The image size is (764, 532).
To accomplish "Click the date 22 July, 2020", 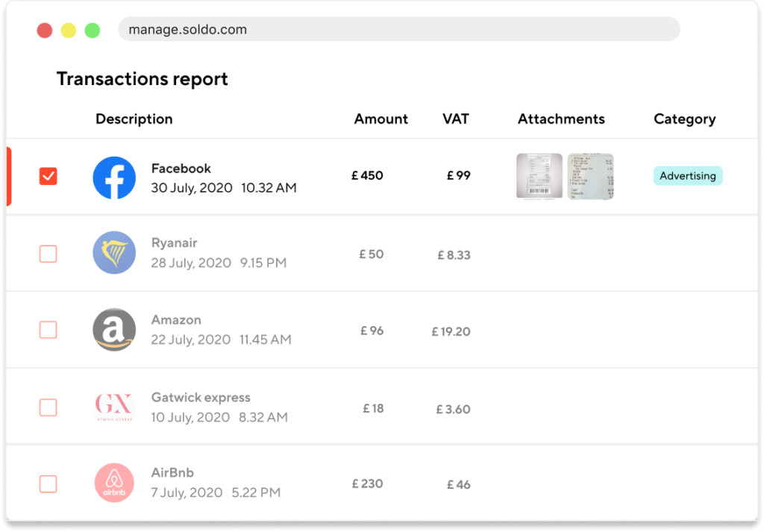I will pos(191,339).
